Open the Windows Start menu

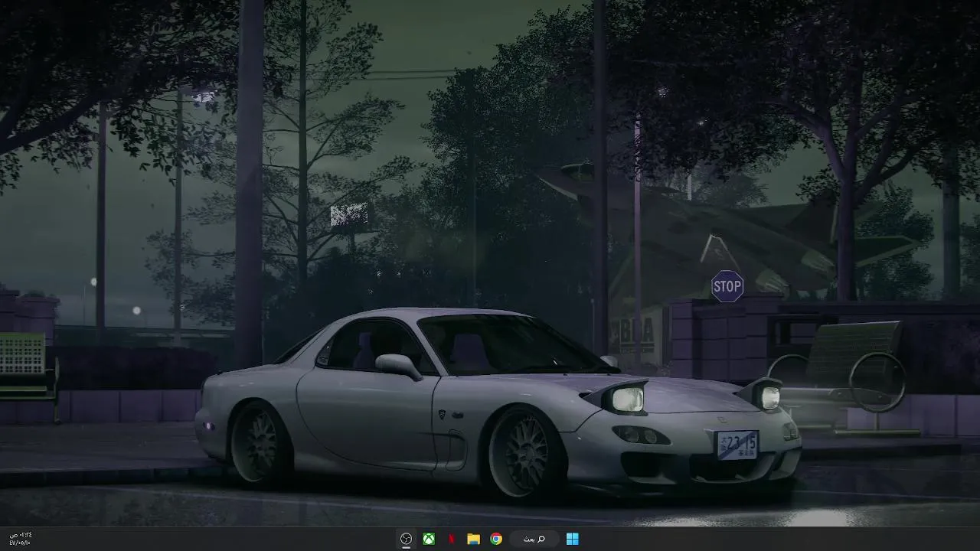(x=572, y=539)
